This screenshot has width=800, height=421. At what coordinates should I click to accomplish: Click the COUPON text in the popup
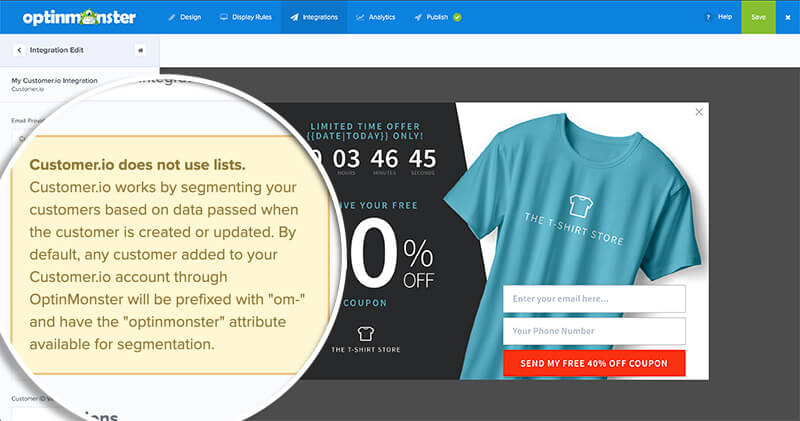(365, 303)
